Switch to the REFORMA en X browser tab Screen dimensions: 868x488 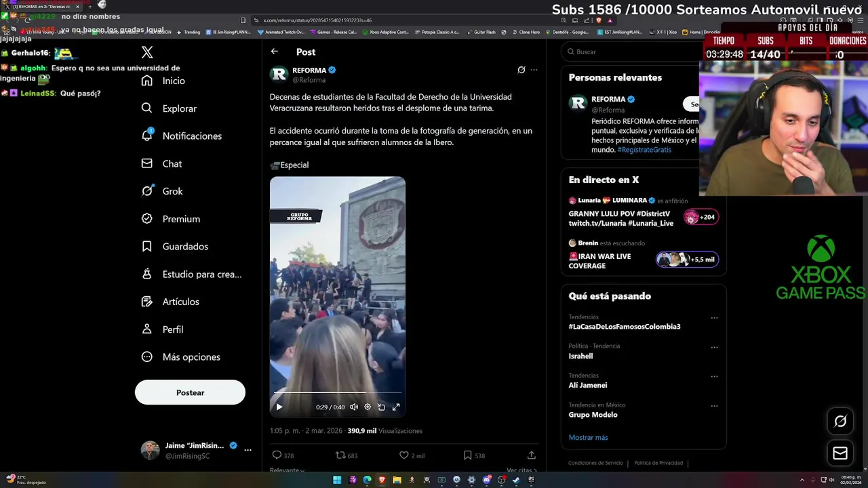(42, 6)
